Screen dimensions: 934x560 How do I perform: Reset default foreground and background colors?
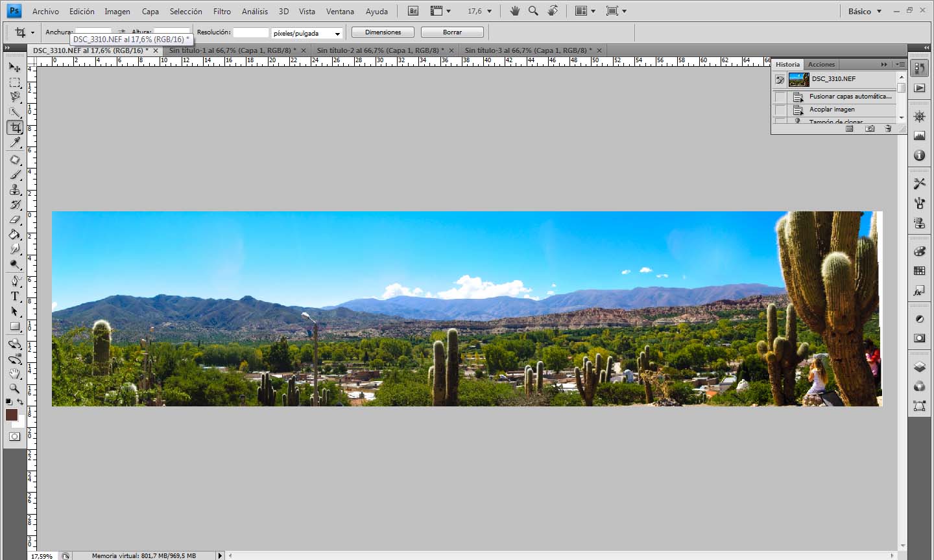9,402
